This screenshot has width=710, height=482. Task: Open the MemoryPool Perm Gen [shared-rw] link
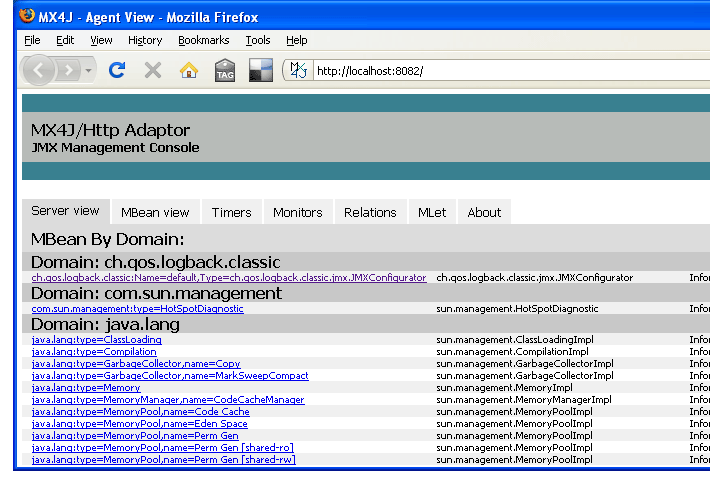(x=163, y=459)
